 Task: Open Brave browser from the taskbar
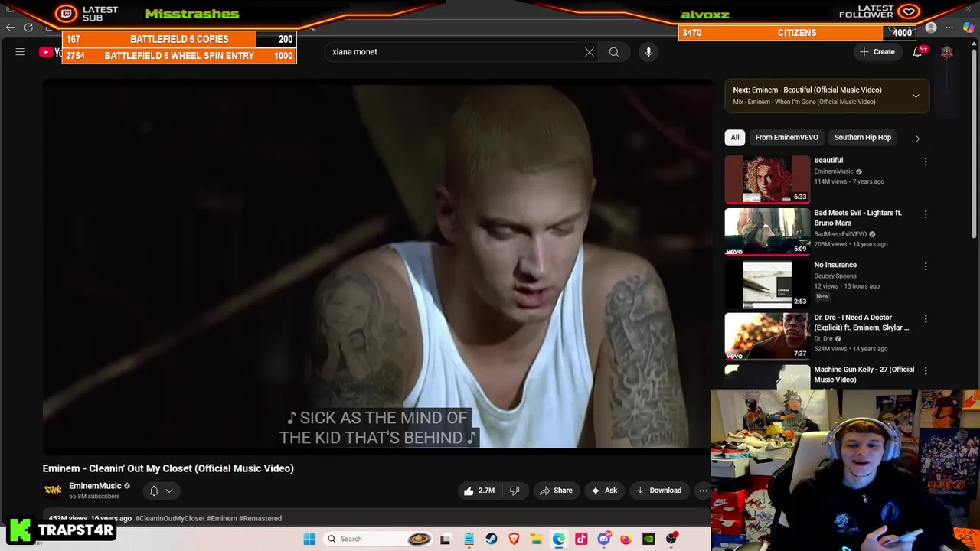click(x=514, y=539)
